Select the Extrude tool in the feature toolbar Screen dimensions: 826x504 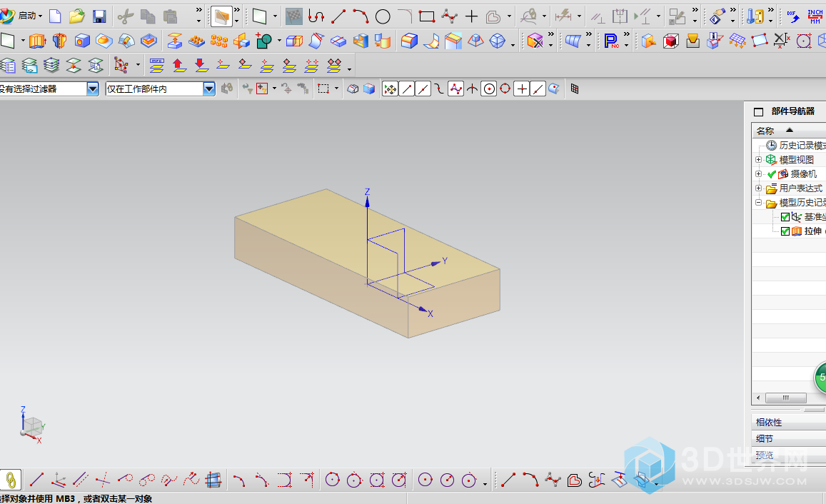pyautogui.click(x=37, y=41)
